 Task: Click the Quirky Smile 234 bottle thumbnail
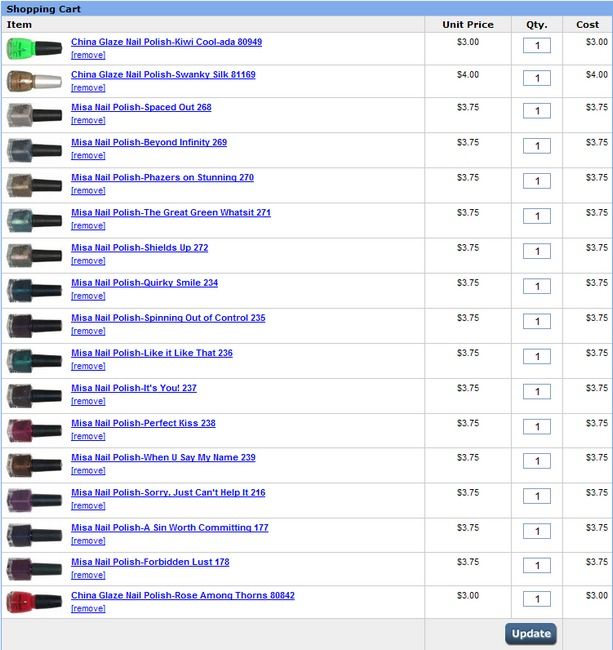tap(34, 290)
